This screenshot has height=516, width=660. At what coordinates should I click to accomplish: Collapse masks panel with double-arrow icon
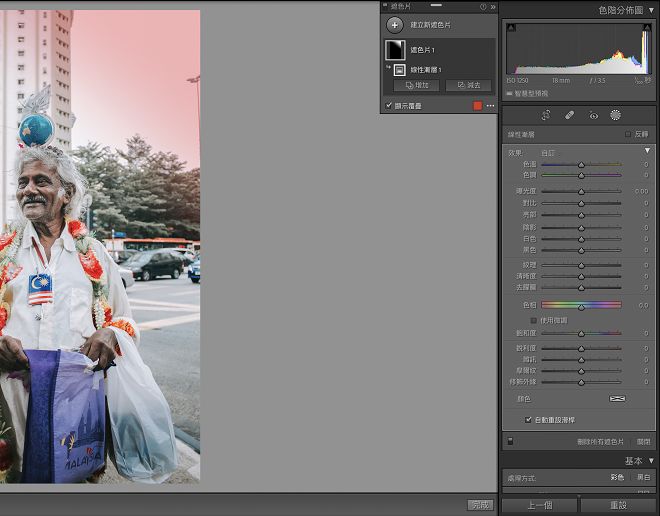[x=493, y=7]
